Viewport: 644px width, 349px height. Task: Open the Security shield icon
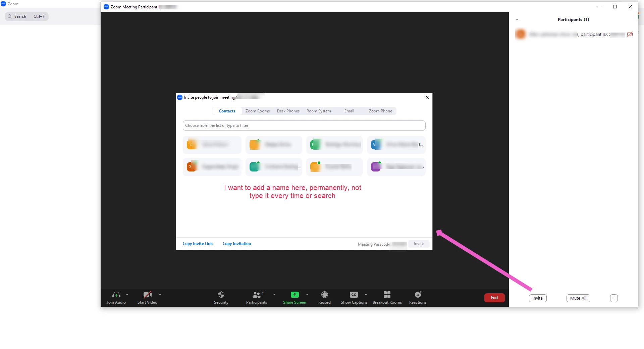(221, 295)
